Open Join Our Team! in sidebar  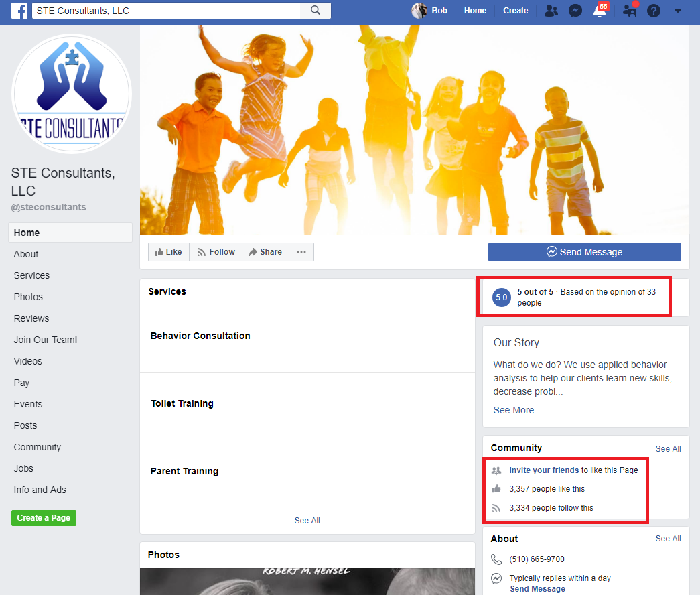coord(46,340)
